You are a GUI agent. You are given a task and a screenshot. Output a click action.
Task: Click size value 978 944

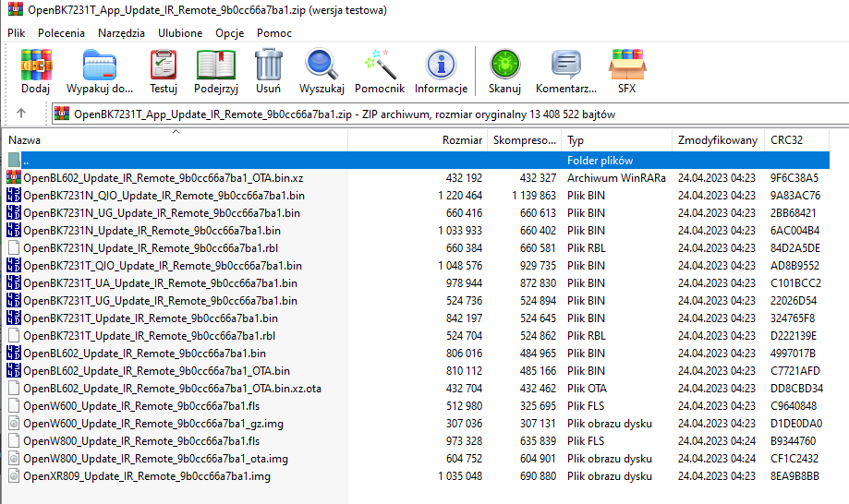464,283
